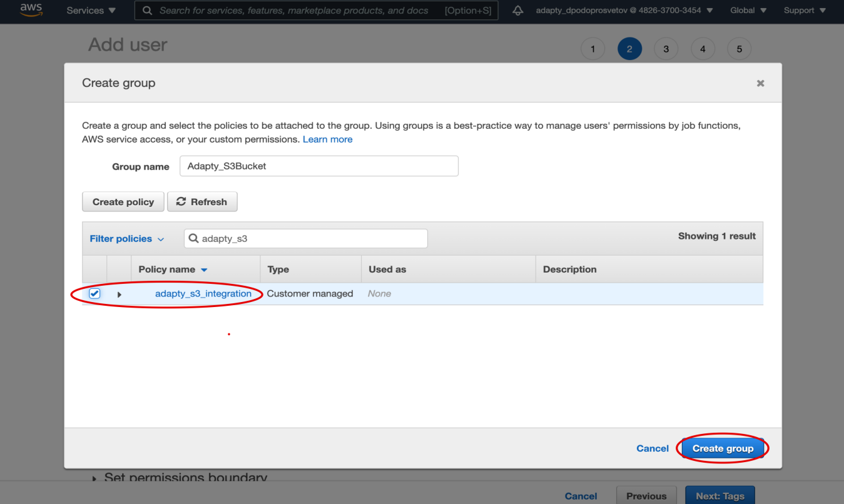Open the Global region dropdown
This screenshot has width=844, height=504.
coord(748,11)
